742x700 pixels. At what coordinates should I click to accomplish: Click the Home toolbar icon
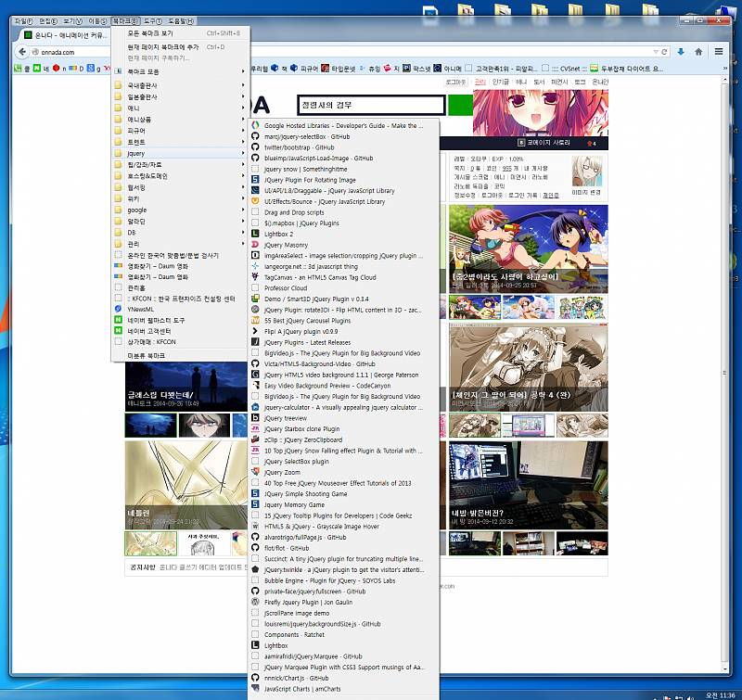point(700,51)
